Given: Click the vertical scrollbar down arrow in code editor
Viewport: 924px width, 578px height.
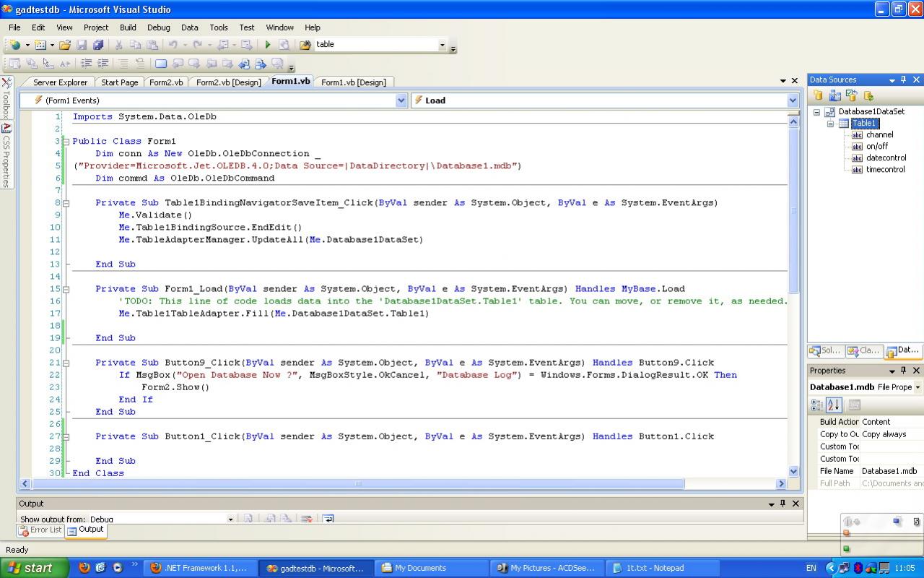Looking at the screenshot, I should click(793, 471).
